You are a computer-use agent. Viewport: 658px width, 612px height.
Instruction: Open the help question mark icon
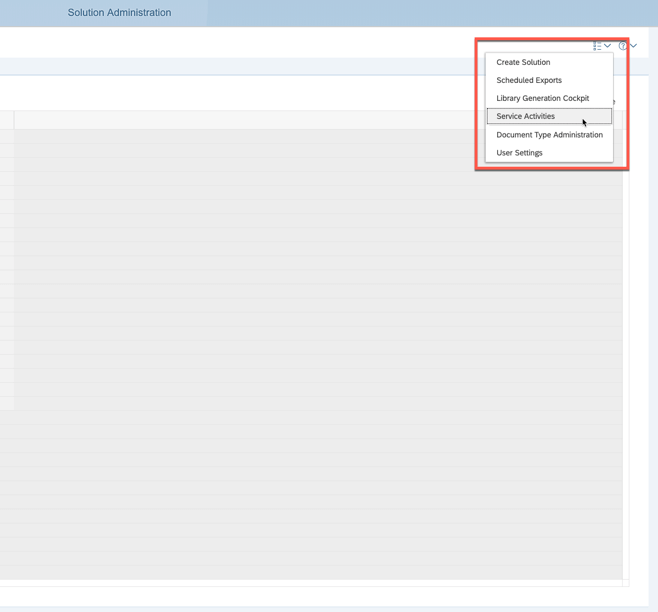point(623,46)
